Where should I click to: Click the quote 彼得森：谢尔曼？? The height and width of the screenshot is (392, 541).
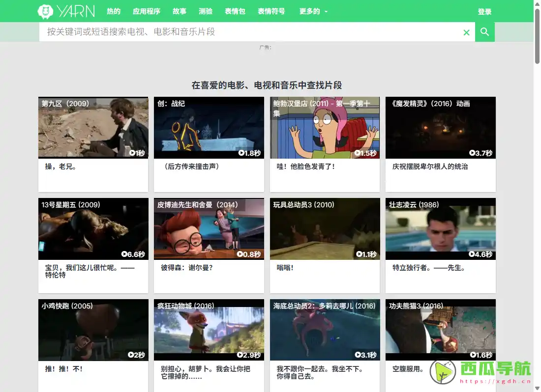187,268
